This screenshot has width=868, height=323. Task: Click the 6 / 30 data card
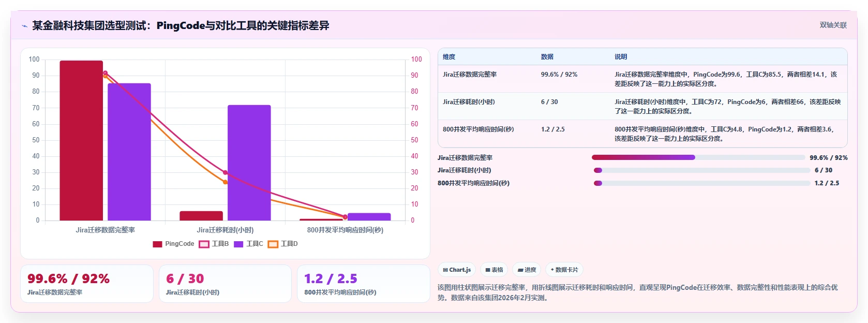(x=225, y=284)
